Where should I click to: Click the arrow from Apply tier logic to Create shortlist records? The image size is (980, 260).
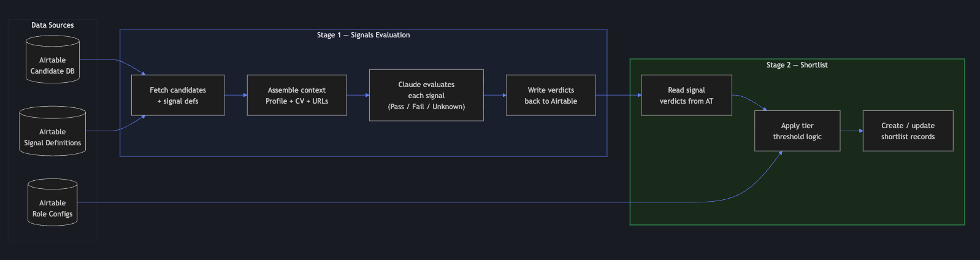point(851,131)
